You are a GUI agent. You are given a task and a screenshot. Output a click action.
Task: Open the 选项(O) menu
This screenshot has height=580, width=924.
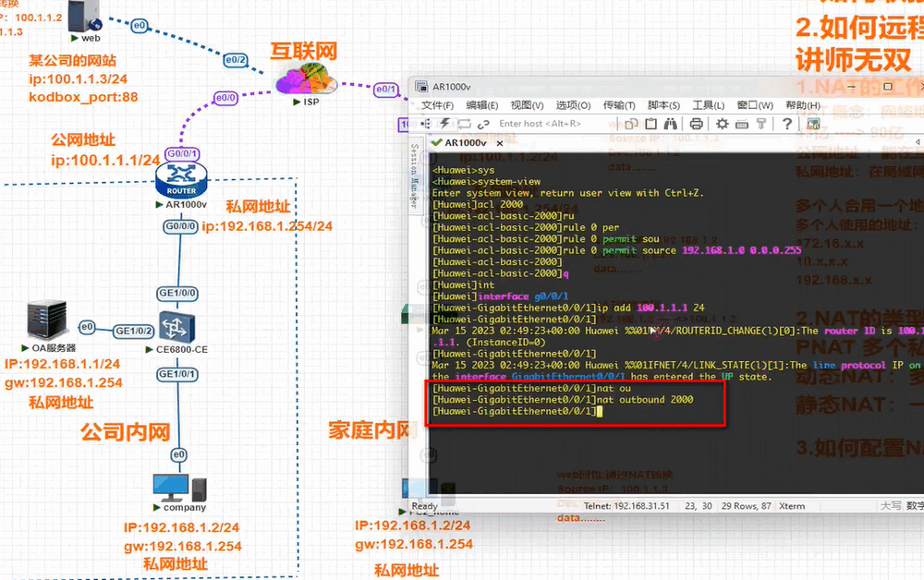[573, 105]
